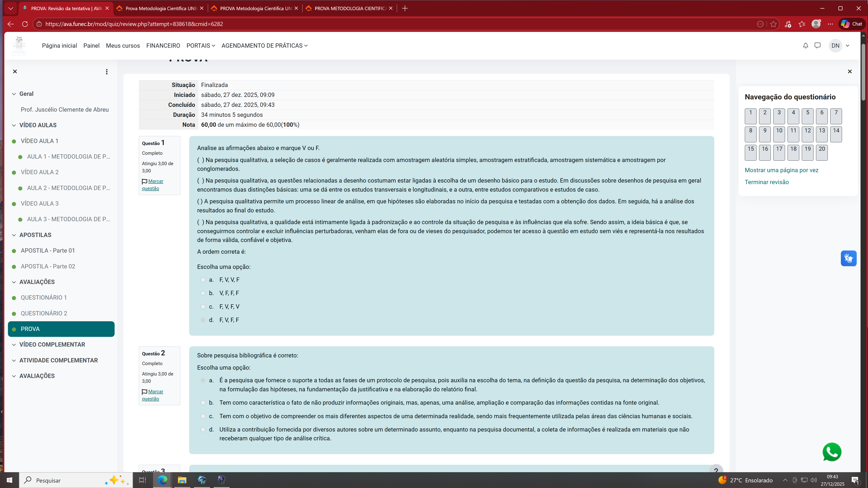Open File Explorer from taskbar
Image resolution: width=868 pixels, height=488 pixels.
182,480
